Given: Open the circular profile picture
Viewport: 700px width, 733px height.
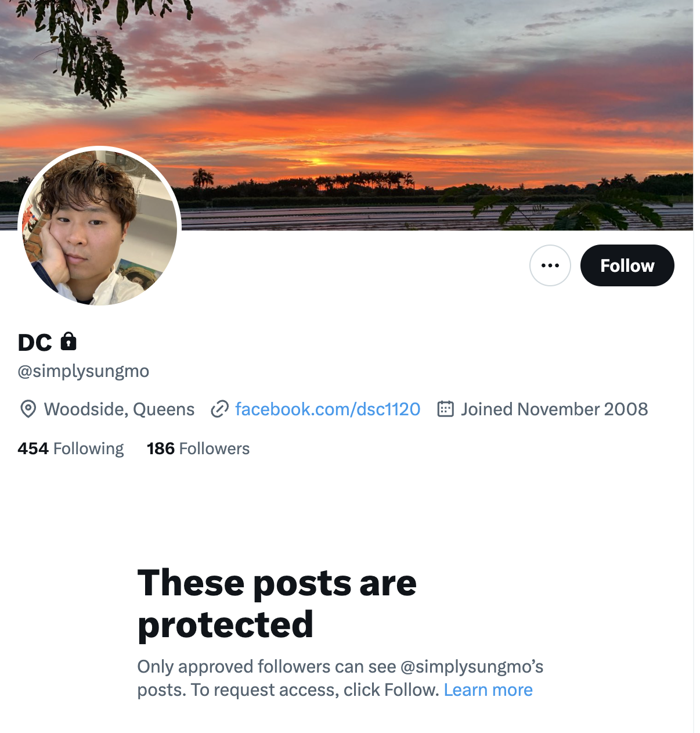Looking at the screenshot, I should [100, 227].
